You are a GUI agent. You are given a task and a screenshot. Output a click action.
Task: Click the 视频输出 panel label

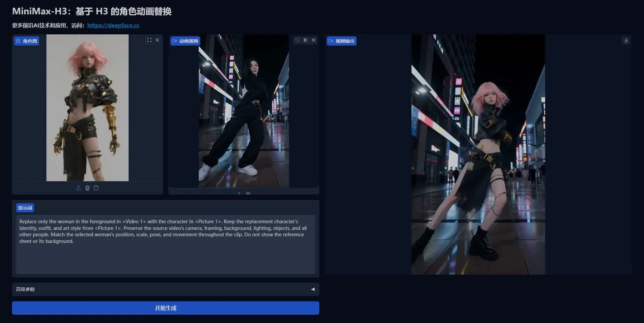pyautogui.click(x=342, y=41)
